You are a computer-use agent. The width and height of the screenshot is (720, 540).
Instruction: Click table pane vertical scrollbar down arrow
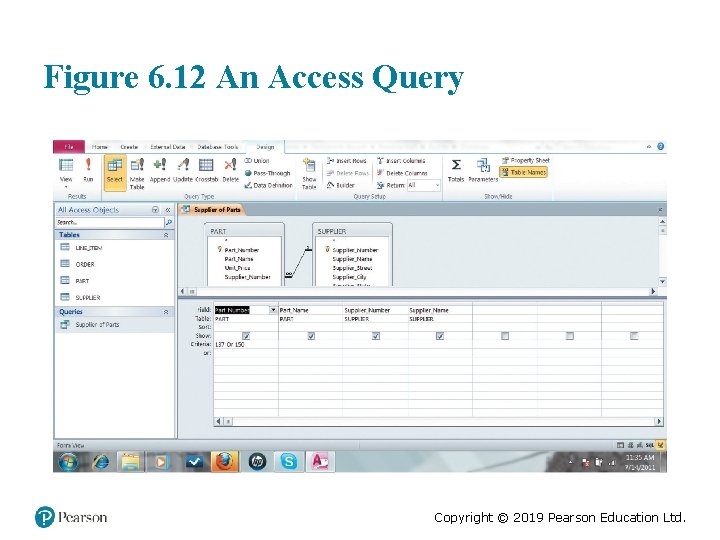click(662, 281)
